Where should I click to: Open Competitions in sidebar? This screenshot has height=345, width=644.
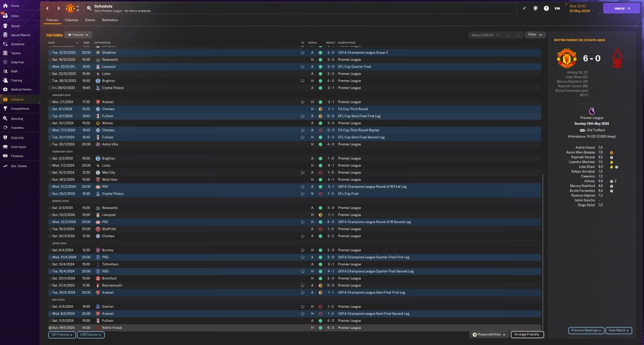point(19,108)
